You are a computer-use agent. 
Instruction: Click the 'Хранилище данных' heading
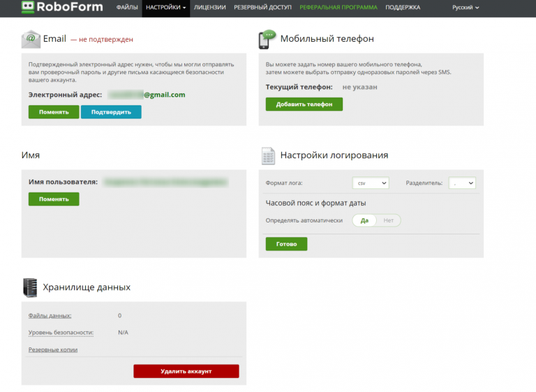[87, 287]
